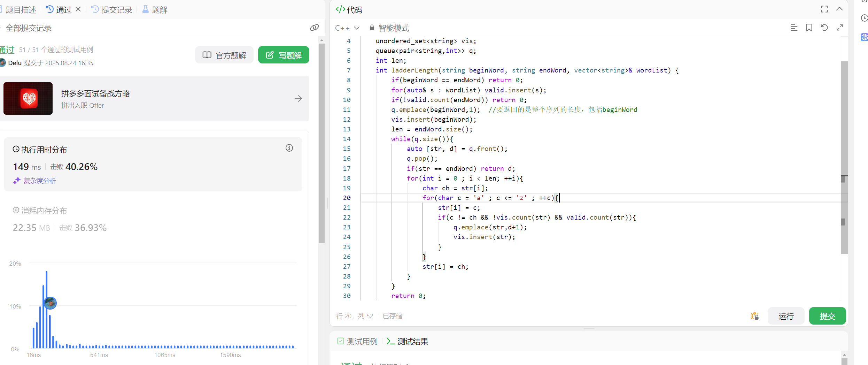Toggle 智能模式 lock setting
The image size is (868, 365).
(x=389, y=28)
